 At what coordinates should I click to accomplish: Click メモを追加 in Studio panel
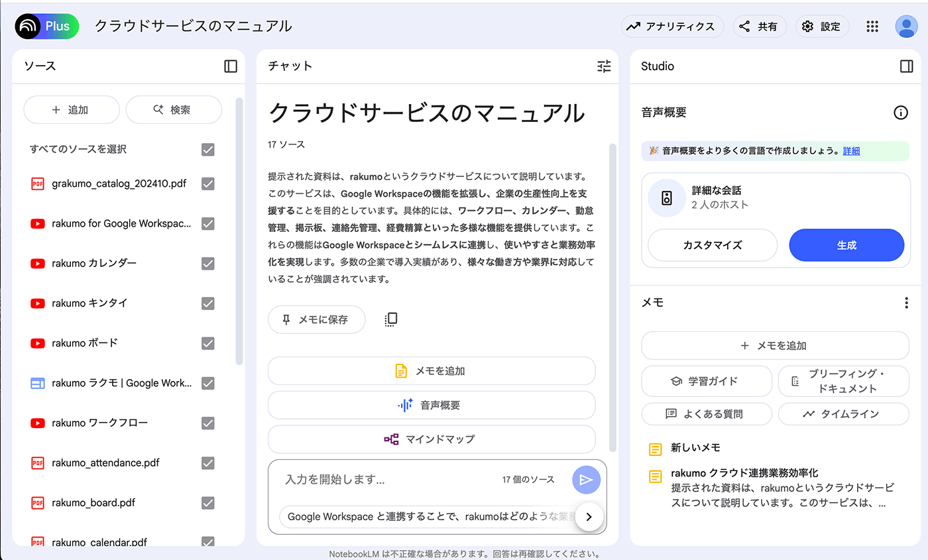pos(775,346)
